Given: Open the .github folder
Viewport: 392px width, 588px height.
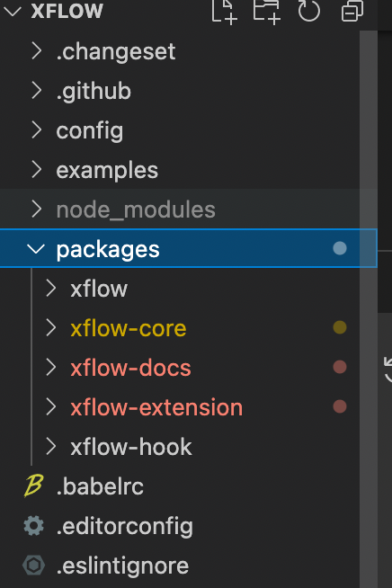Looking at the screenshot, I should point(94,91).
